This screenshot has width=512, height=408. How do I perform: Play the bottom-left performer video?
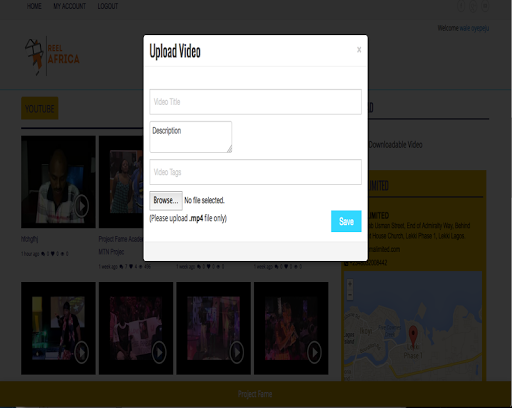click(x=58, y=328)
